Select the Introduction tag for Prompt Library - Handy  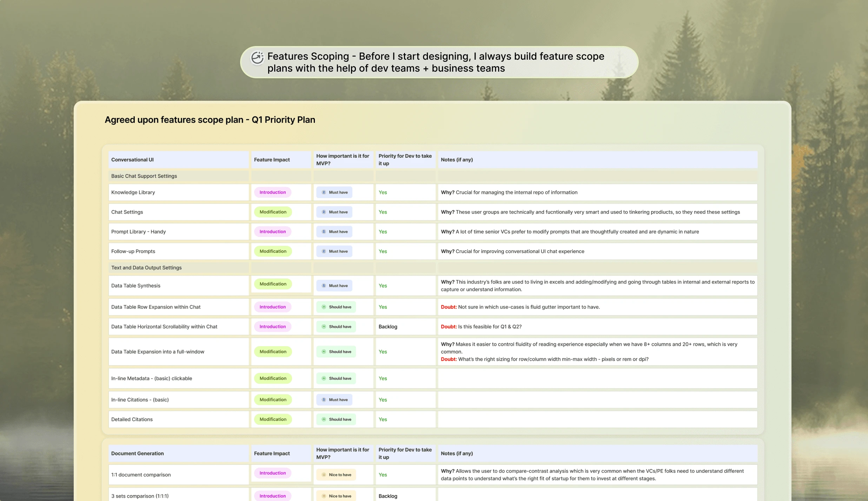[273, 232]
